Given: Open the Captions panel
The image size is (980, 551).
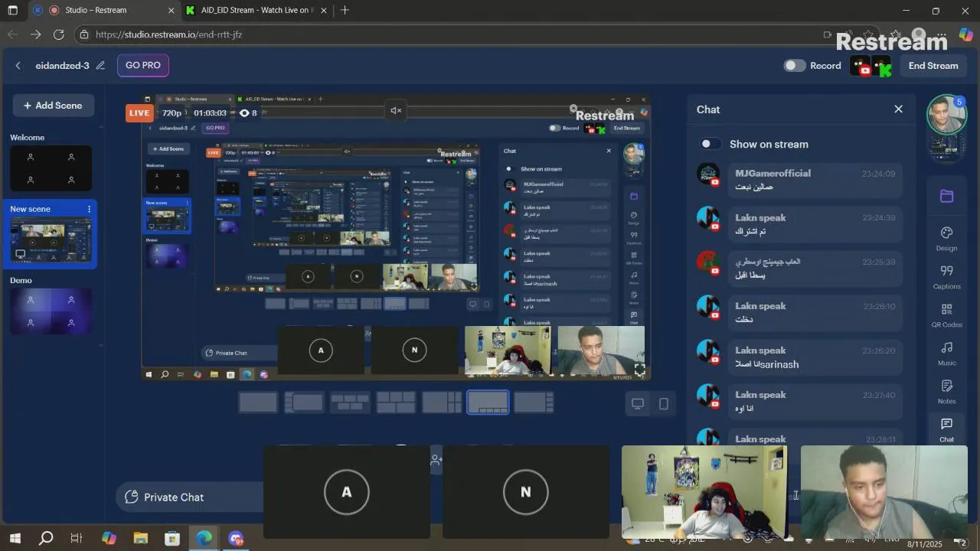Looking at the screenshot, I should [946, 277].
